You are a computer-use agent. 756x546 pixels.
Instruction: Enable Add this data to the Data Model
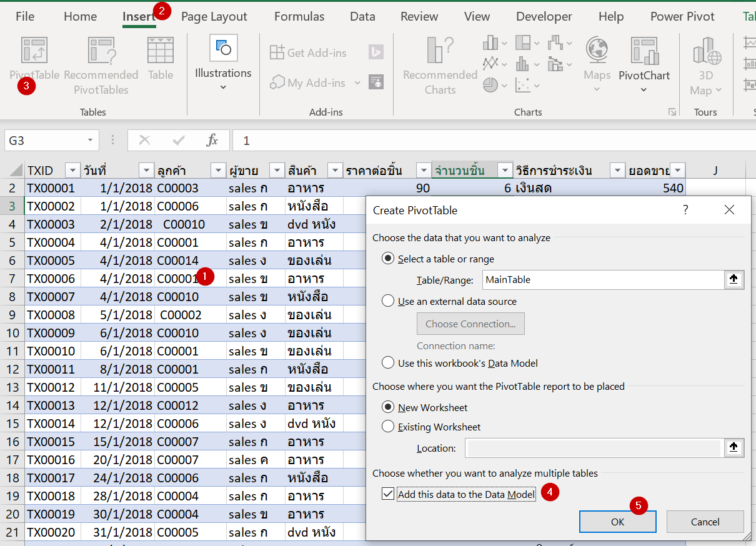click(x=387, y=494)
